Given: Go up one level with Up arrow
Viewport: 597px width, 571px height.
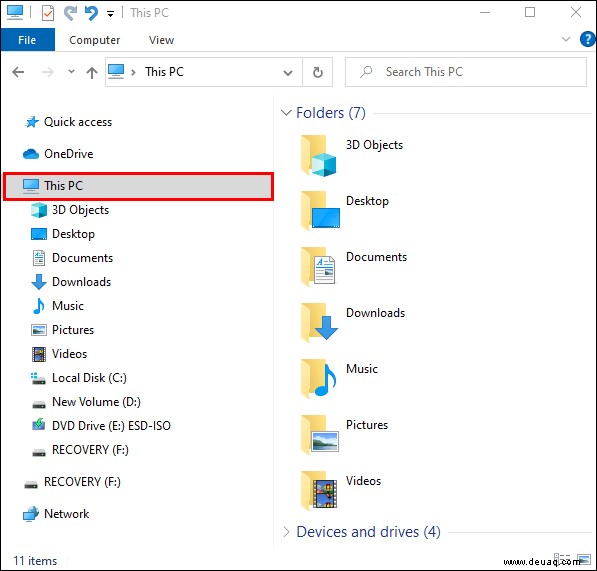Looking at the screenshot, I should click(x=92, y=72).
